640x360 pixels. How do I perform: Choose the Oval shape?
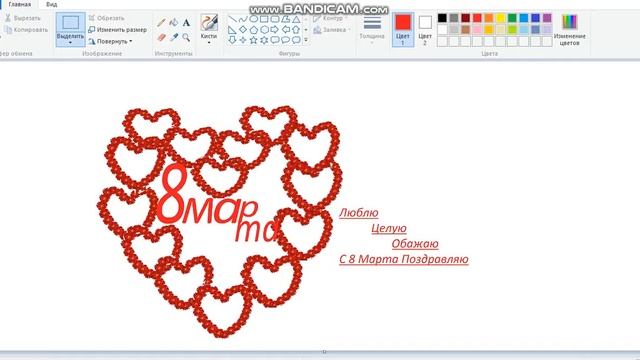[x=253, y=19]
